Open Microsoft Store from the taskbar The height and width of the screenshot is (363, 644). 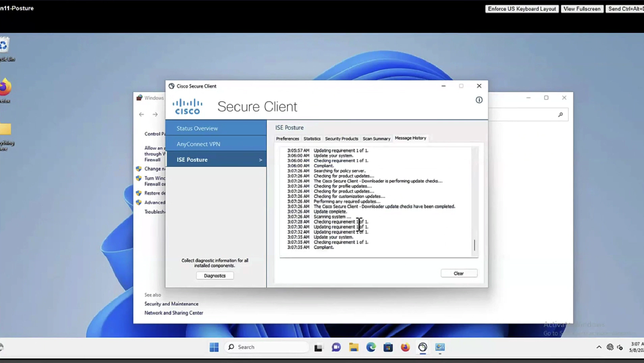pos(388,347)
